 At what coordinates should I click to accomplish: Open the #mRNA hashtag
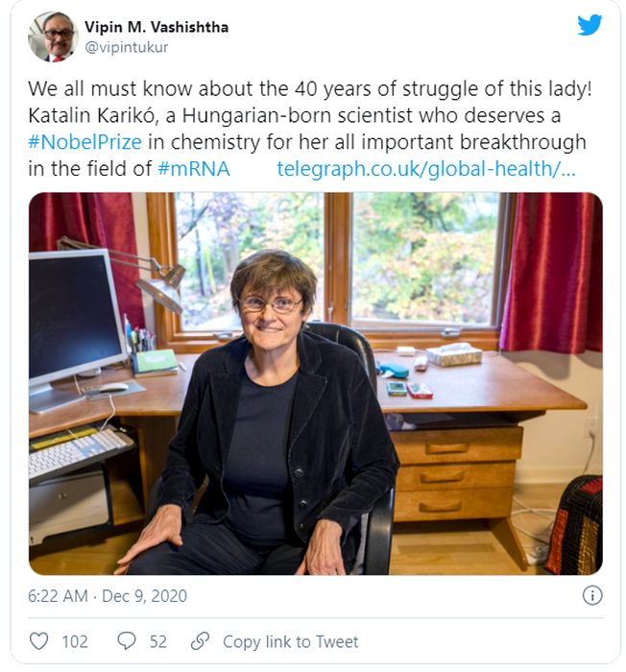pyautogui.click(x=192, y=169)
